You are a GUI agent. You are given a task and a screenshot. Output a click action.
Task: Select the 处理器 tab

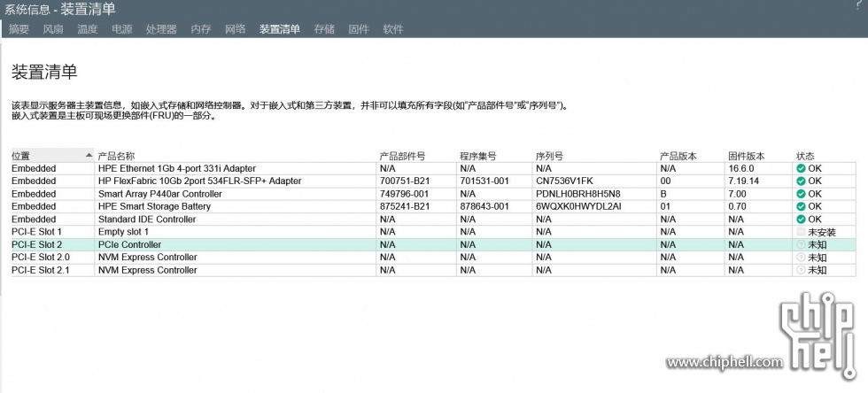161,29
